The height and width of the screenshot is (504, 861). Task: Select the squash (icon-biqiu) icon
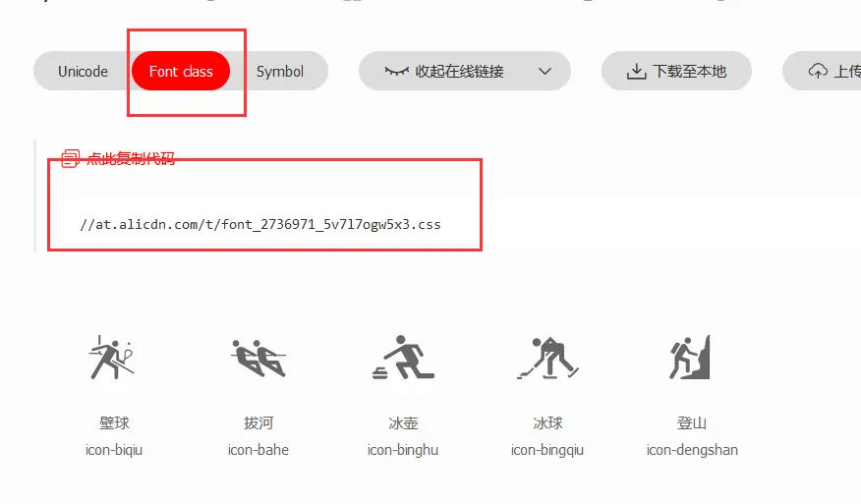(112, 357)
